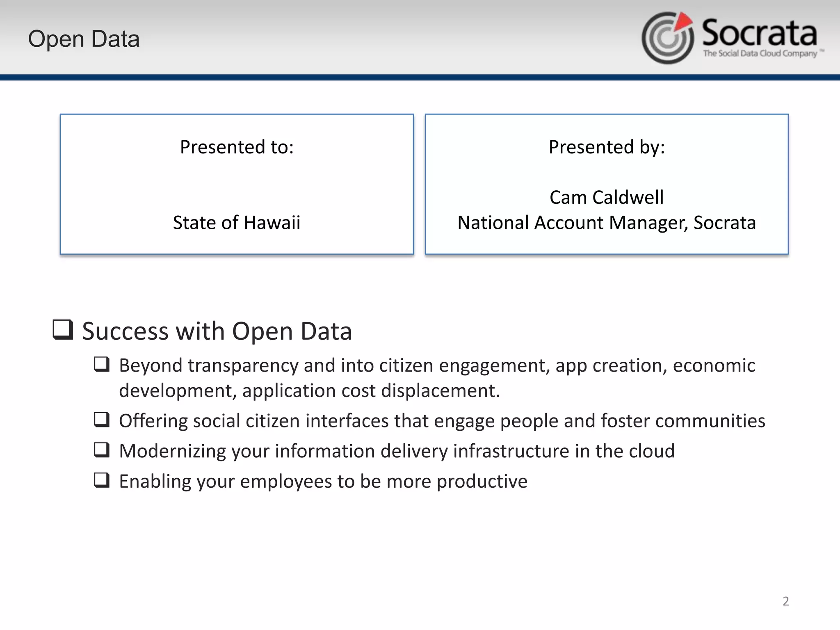Image resolution: width=840 pixels, height=630 pixels.
Task: Check the Enabling your employees bullet box
Action: pyautogui.click(x=102, y=480)
